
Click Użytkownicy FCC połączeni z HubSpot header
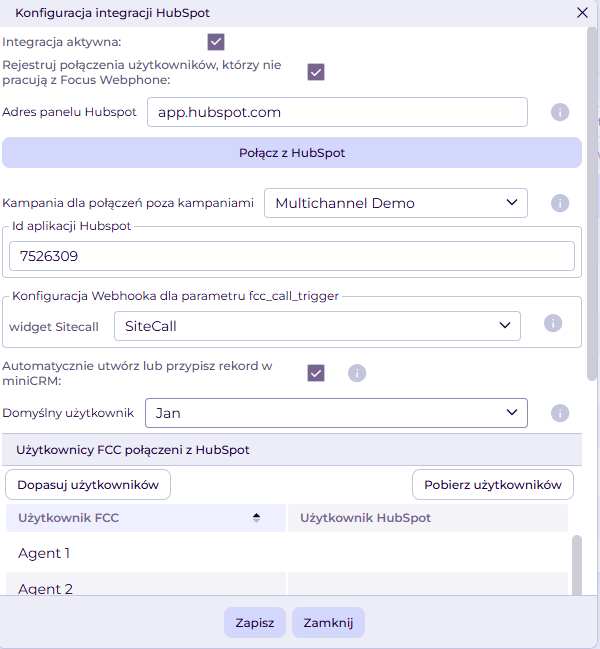click(292, 450)
